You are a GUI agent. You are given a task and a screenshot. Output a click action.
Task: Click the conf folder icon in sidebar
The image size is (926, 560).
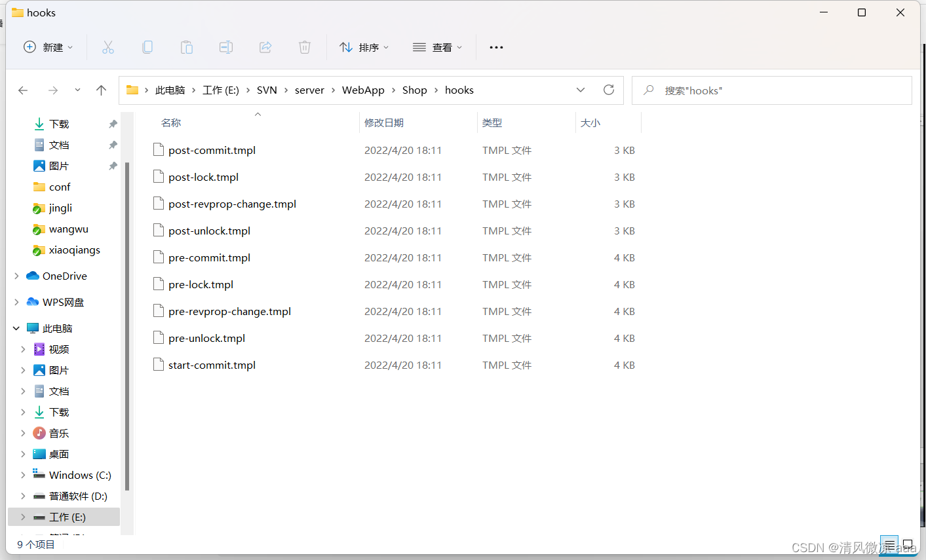click(x=39, y=187)
